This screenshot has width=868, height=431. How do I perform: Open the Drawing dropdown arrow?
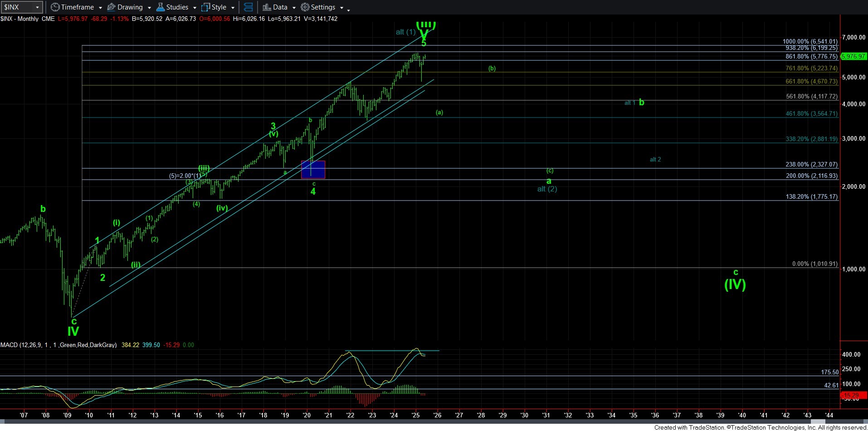[x=149, y=8]
